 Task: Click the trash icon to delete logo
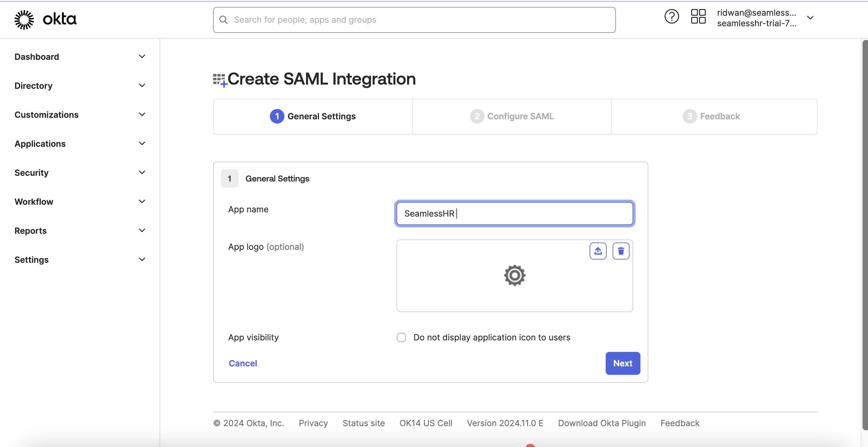621,251
